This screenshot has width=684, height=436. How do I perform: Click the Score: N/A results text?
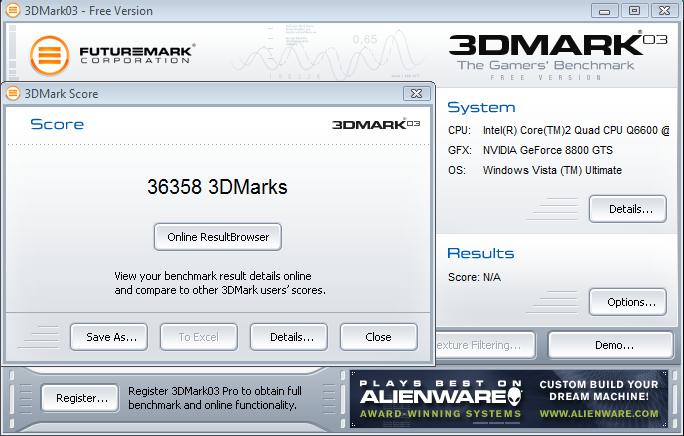pos(474,277)
